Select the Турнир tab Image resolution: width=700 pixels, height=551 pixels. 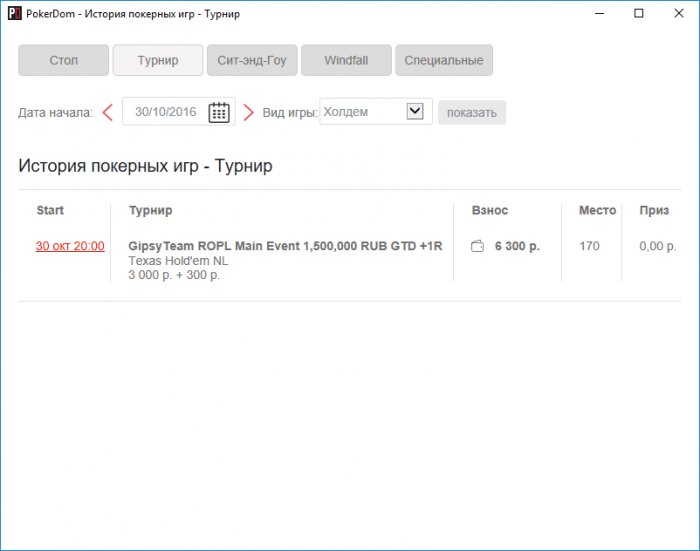158,60
